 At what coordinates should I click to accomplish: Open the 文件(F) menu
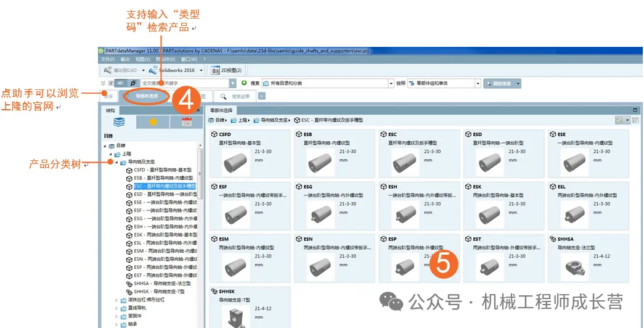coord(108,59)
